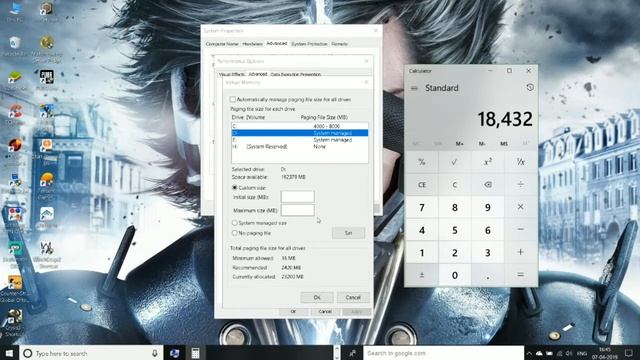Click the ENG language indicator in tray

tap(582, 353)
